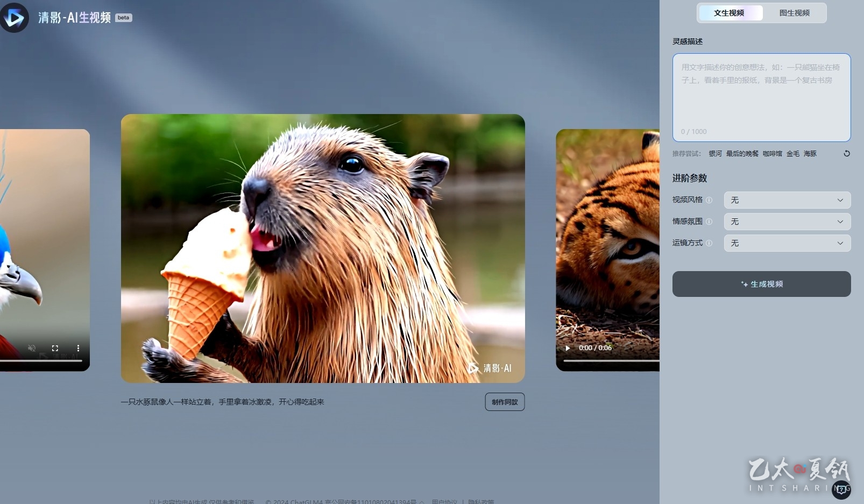The width and height of the screenshot is (864, 504).
Task: Click the 灵感描述 text input box
Action: [761, 97]
